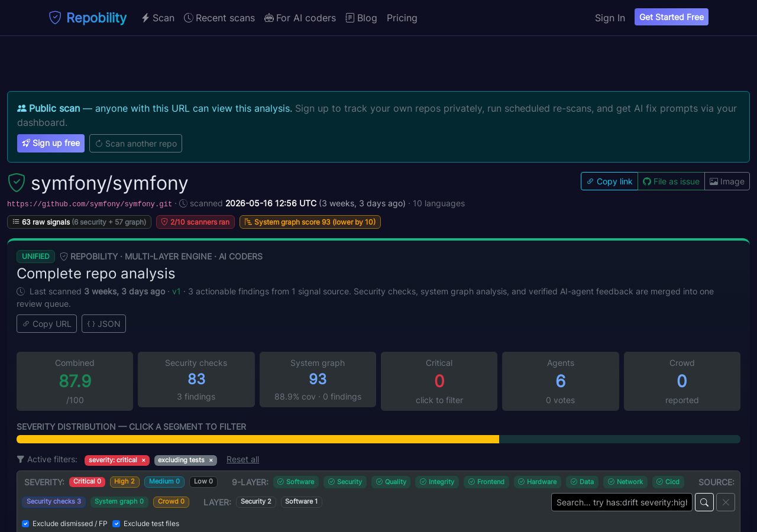Open the Scan page from navbar
757x532 pixels.
[x=158, y=18]
